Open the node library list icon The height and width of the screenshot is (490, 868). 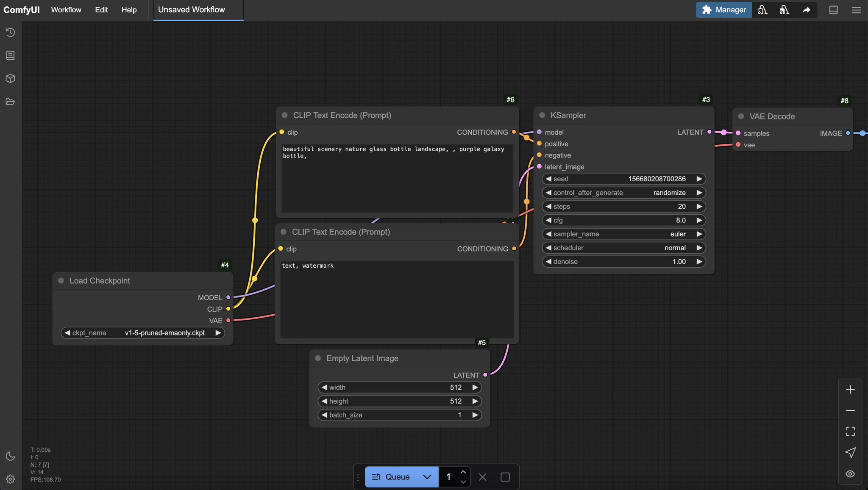point(11,55)
